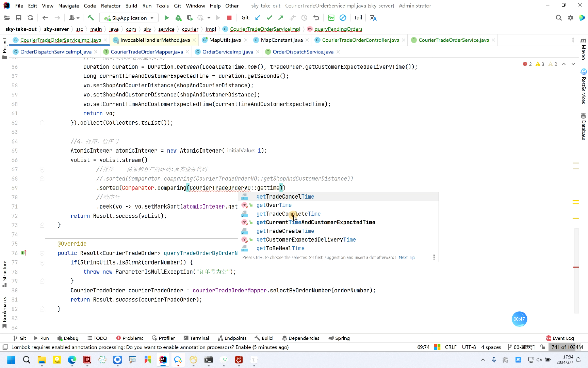
Task: Navigate back with the left arrow
Action: click(x=45, y=18)
